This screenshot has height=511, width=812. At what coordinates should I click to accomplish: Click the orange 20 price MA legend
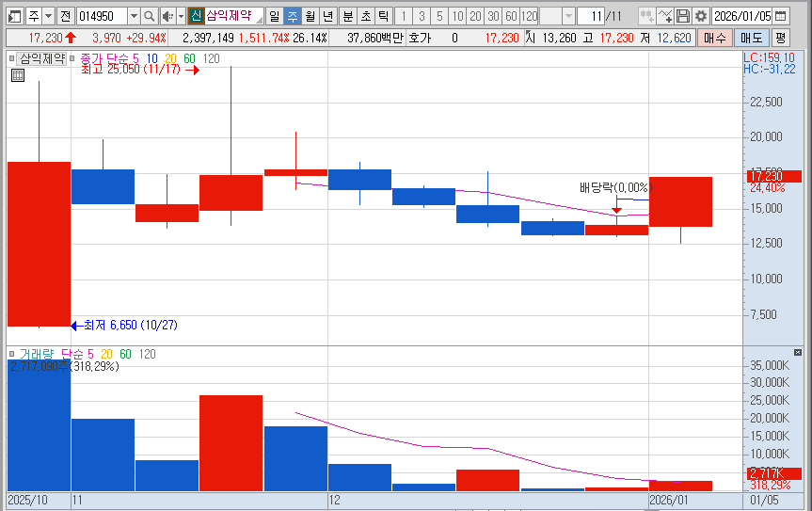click(x=170, y=58)
